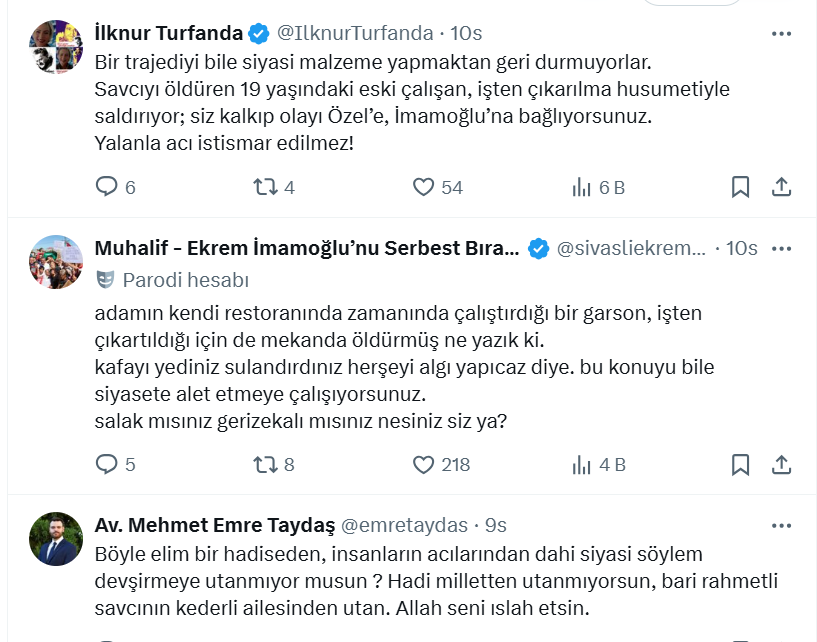The image size is (817, 642).
Task: Reply to the Muhalif parody account tweet
Action: pyautogui.click(x=107, y=464)
